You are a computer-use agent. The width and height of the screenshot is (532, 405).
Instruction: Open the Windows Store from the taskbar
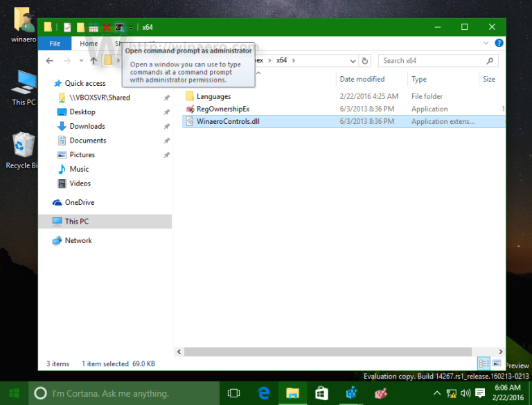coord(321,393)
